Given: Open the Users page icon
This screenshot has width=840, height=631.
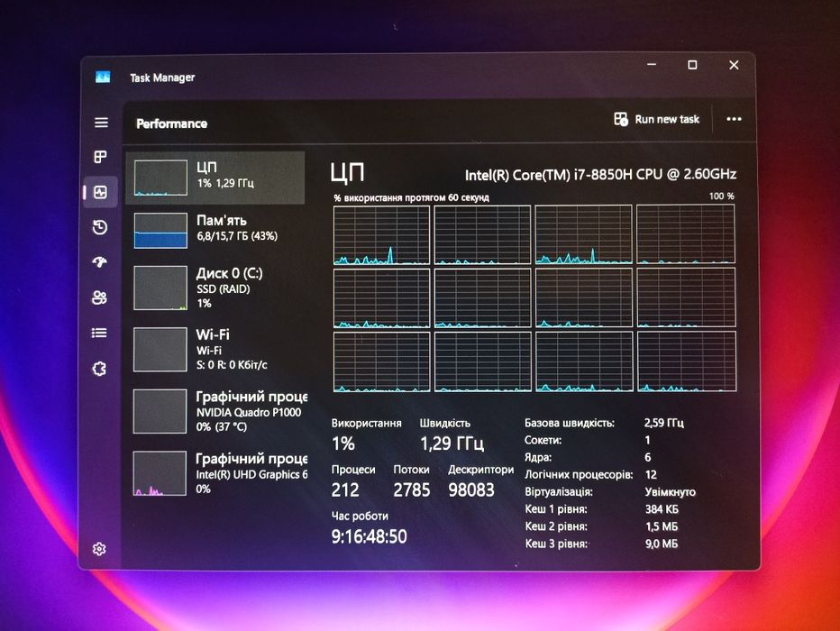Looking at the screenshot, I should pos(100,297).
